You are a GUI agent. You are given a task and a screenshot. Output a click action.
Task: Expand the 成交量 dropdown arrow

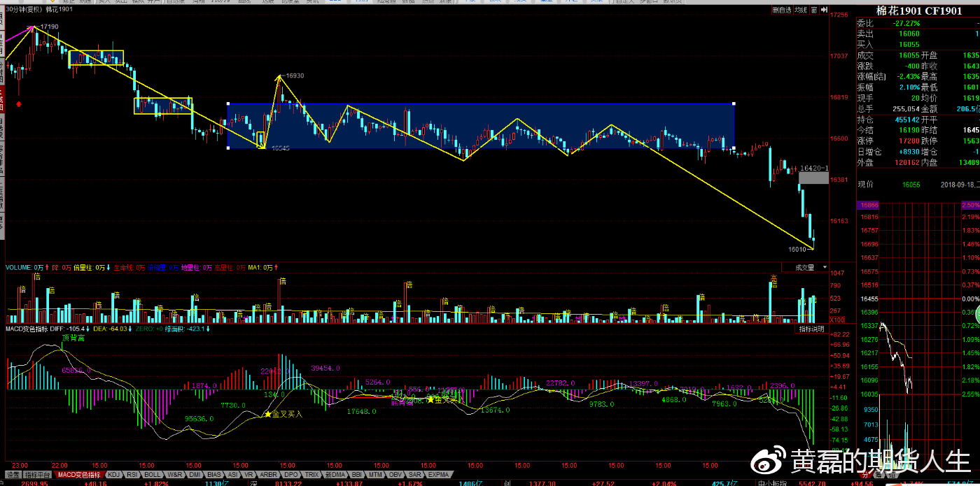point(825,267)
